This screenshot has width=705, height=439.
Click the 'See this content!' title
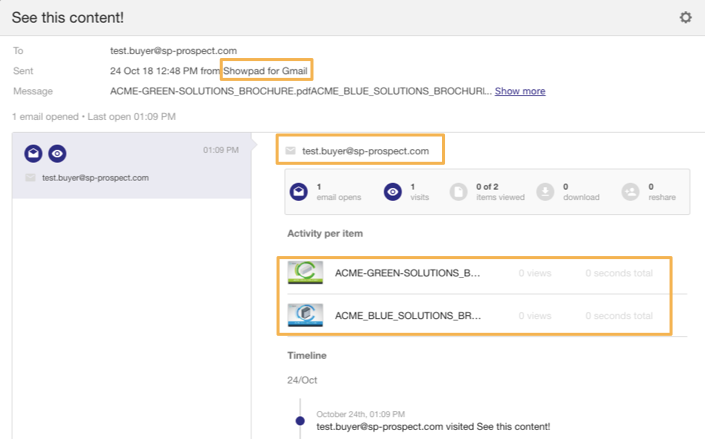point(67,18)
